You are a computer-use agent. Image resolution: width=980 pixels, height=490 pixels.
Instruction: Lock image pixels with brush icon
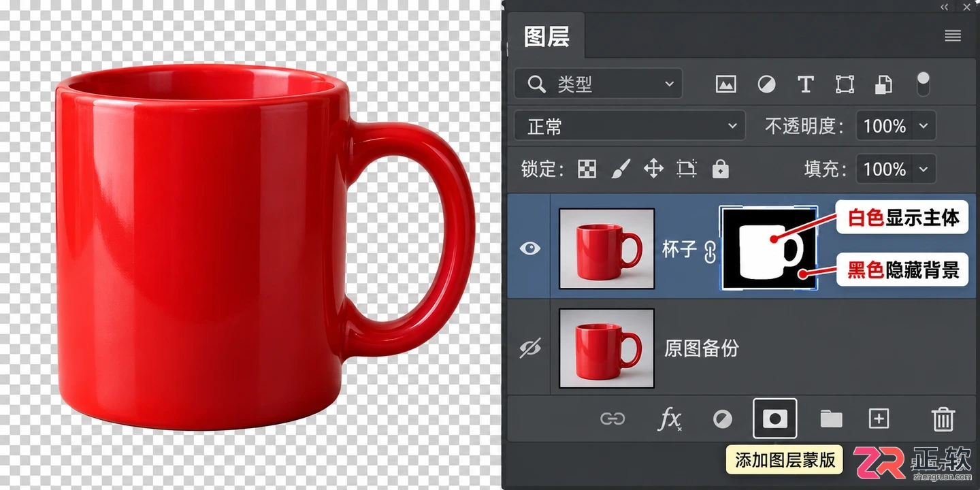(x=620, y=169)
